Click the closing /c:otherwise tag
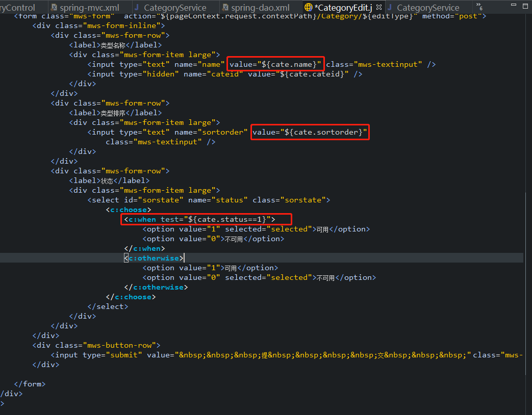 point(156,287)
